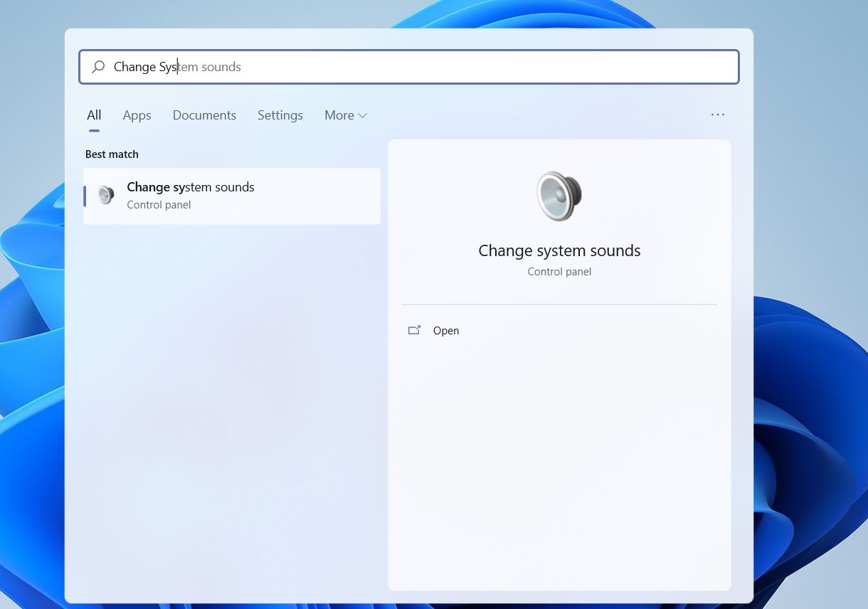Image resolution: width=868 pixels, height=609 pixels.
Task: Expand the More filter dropdown
Action: pos(345,115)
